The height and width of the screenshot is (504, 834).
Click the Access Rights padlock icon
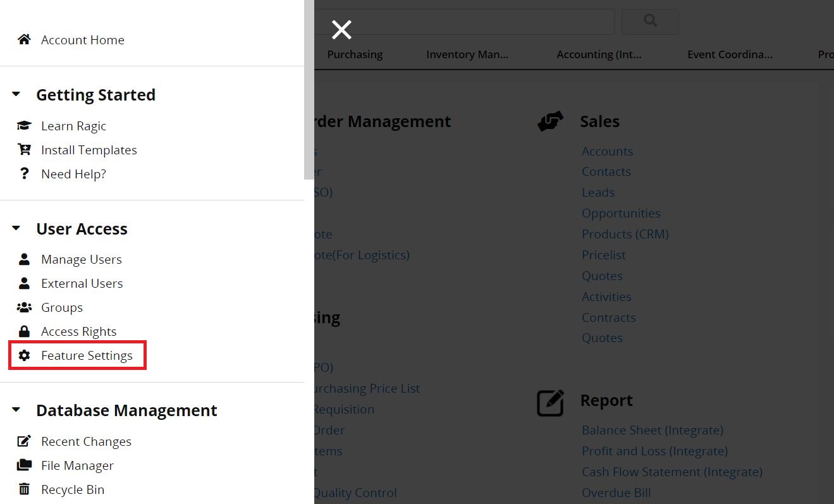click(x=24, y=331)
